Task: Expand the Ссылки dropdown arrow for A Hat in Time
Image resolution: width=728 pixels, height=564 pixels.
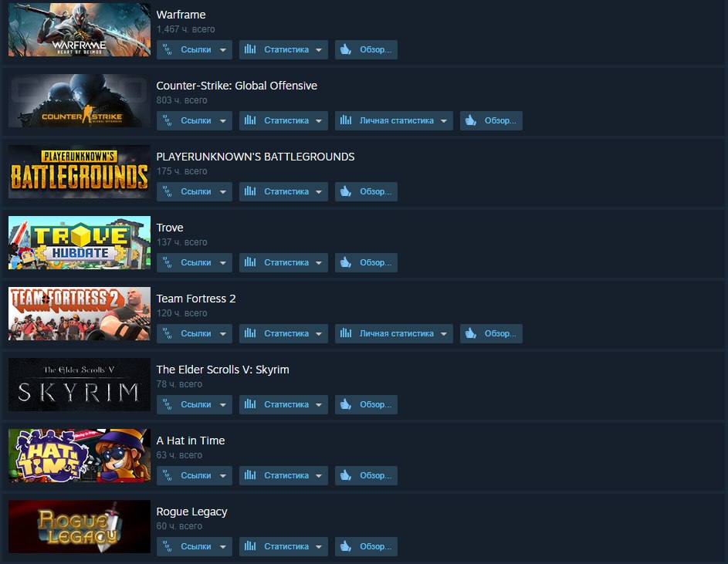Action: (223, 476)
